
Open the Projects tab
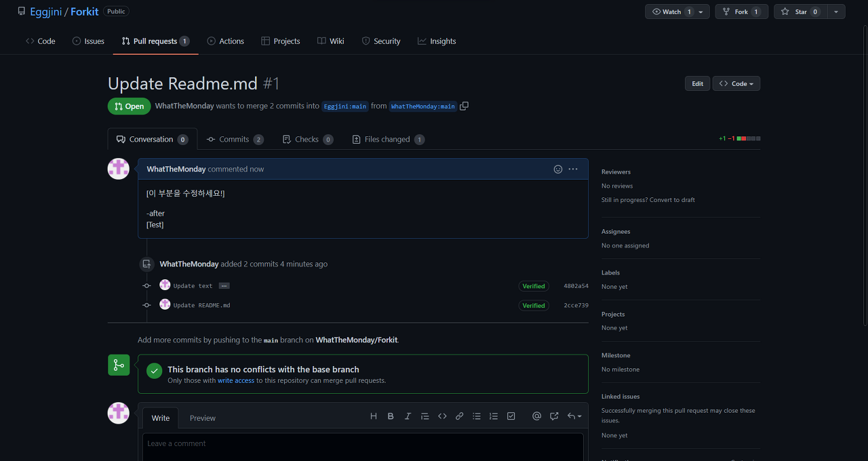pyautogui.click(x=281, y=41)
